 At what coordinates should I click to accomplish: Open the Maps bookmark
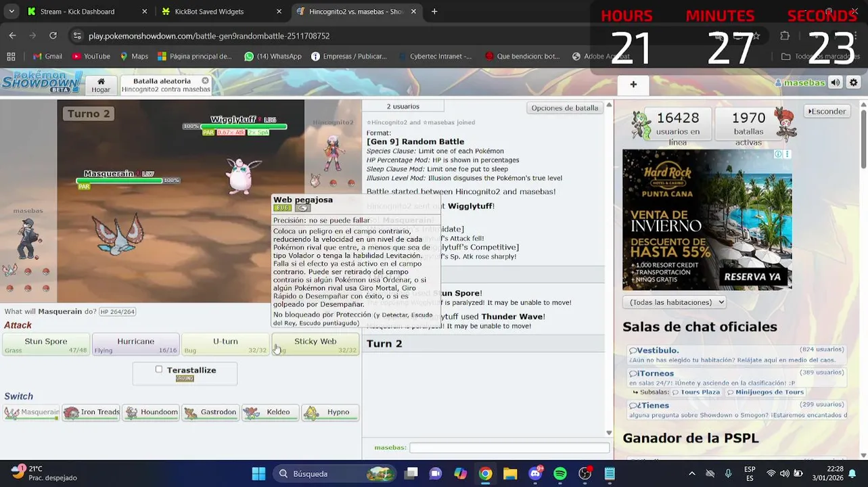coord(134,56)
